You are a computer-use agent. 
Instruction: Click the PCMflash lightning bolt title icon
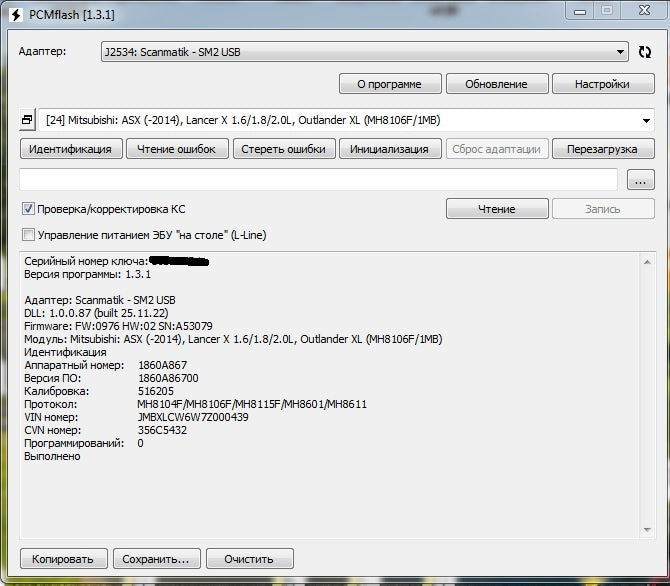click(x=16, y=15)
